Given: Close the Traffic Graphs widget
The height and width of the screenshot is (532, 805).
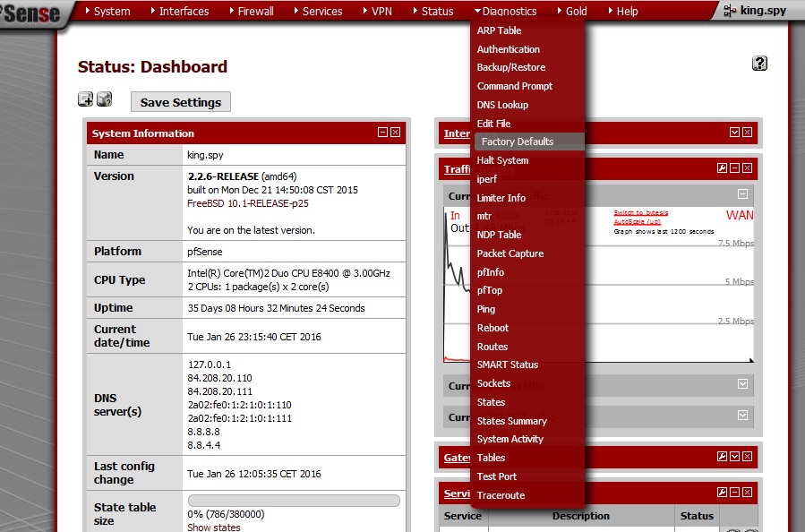Looking at the screenshot, I should coord(748,167).
